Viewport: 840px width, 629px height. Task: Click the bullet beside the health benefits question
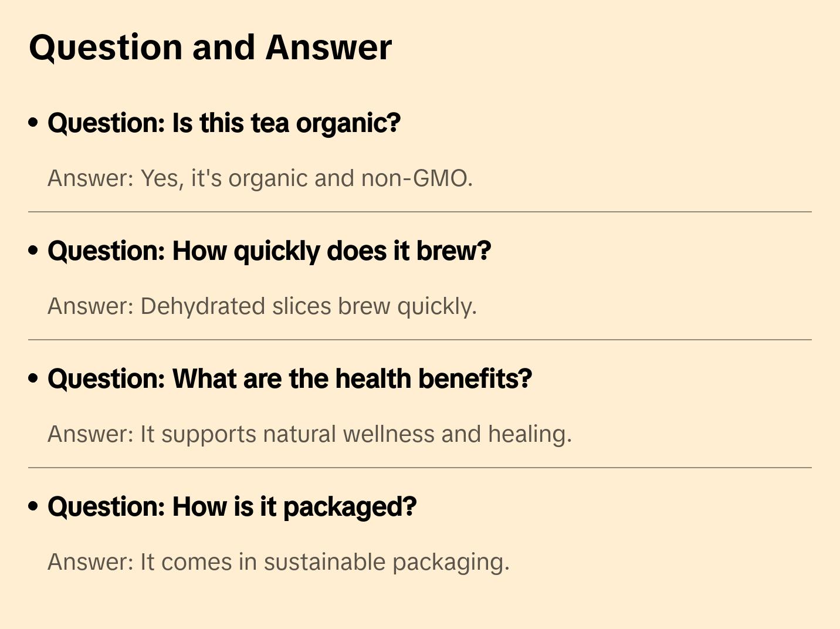pyautogui.click(x=33, y=379)
